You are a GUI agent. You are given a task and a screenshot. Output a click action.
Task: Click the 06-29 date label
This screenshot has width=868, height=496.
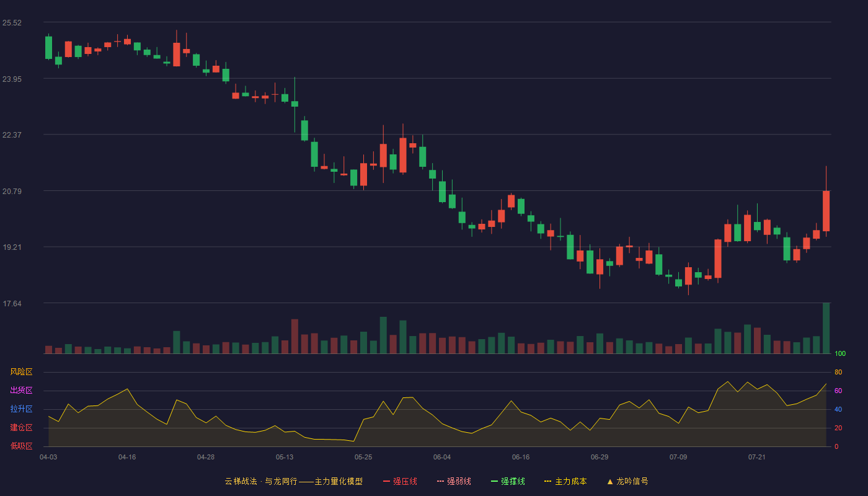click(x=600, y=457)
